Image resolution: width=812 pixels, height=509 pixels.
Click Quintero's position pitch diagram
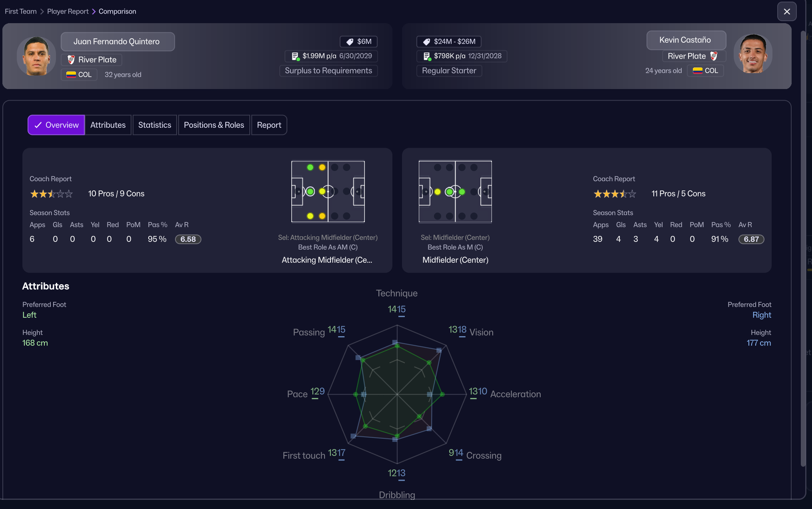328,192
